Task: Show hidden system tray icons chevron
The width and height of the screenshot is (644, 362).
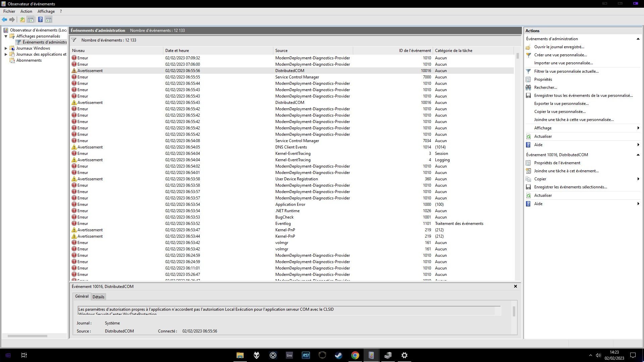Action: (590, 355)
